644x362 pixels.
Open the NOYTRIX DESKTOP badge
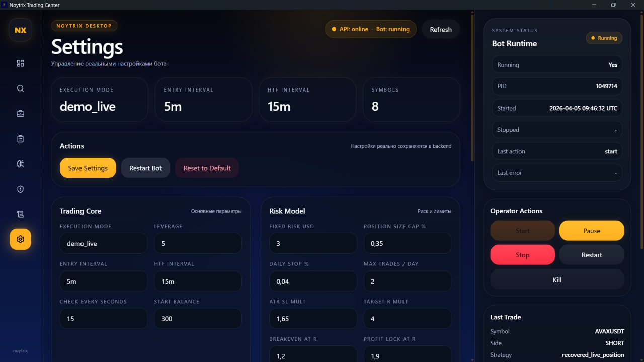coord(84,26)
